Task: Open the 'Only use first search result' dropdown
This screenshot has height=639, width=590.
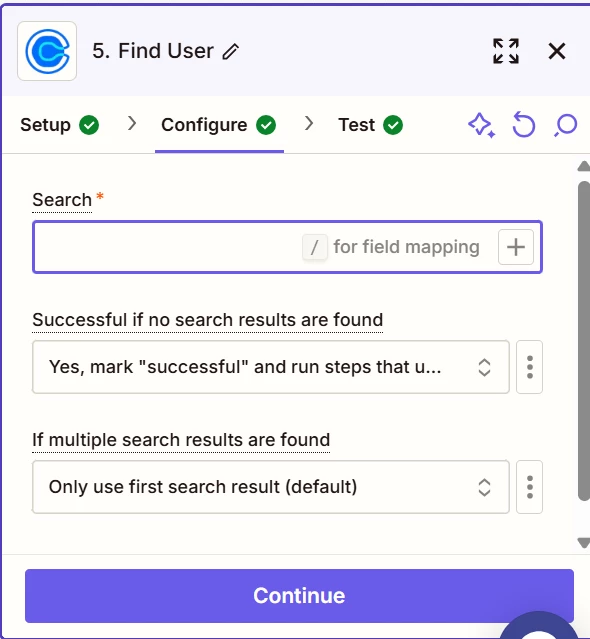Action: coord(271,487)
